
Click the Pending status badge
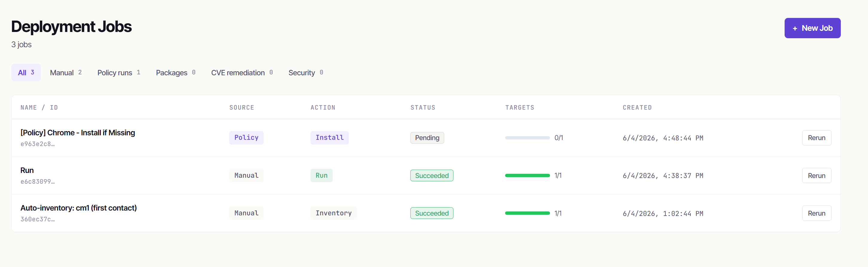click(x=427, y=138)
